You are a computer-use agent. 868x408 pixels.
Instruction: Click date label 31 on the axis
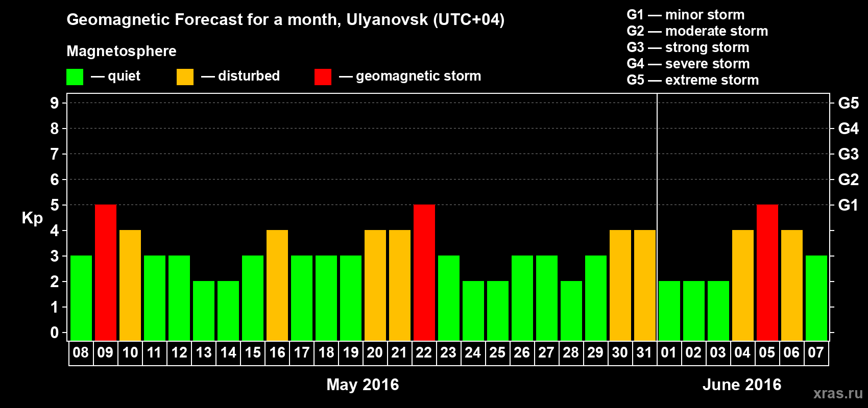tap(644, 352)
